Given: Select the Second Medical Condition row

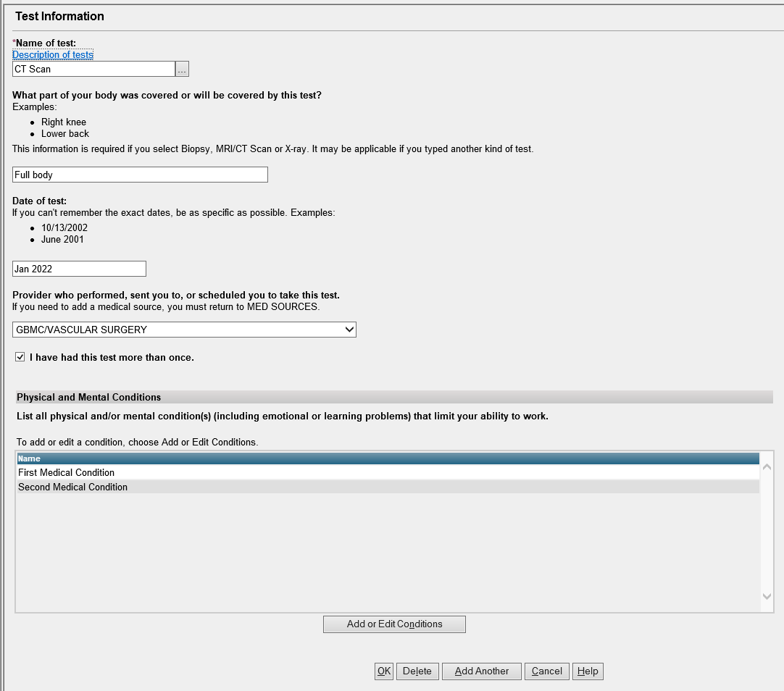Looking at the screenshot, I should click(388, 487).
